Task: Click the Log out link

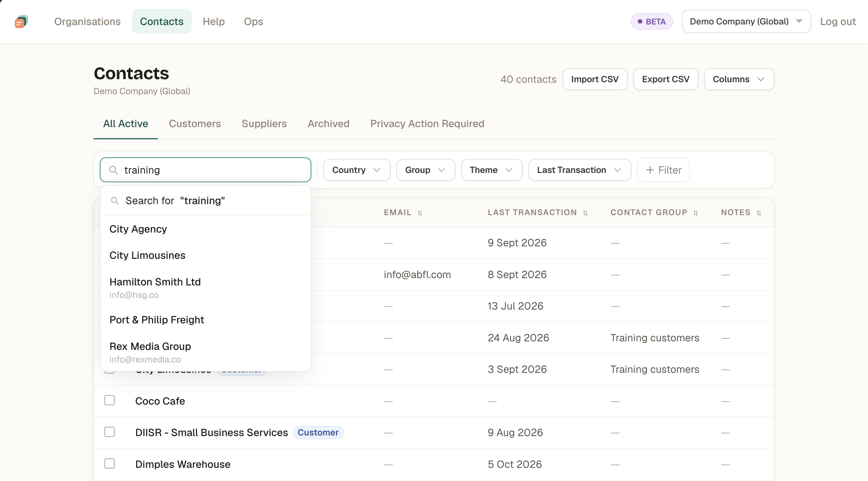Action: pyautogui.click(x=838, y=21)
